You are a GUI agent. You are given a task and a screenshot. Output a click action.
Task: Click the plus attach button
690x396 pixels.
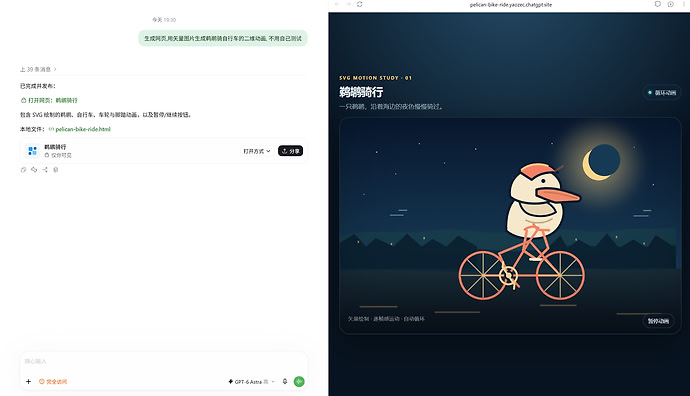[x=28, y=381]
